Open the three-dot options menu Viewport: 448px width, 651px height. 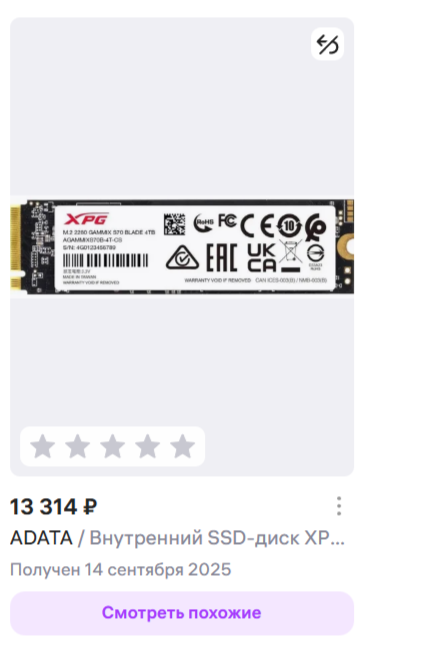pyautogui.click(x=339, y=506)
